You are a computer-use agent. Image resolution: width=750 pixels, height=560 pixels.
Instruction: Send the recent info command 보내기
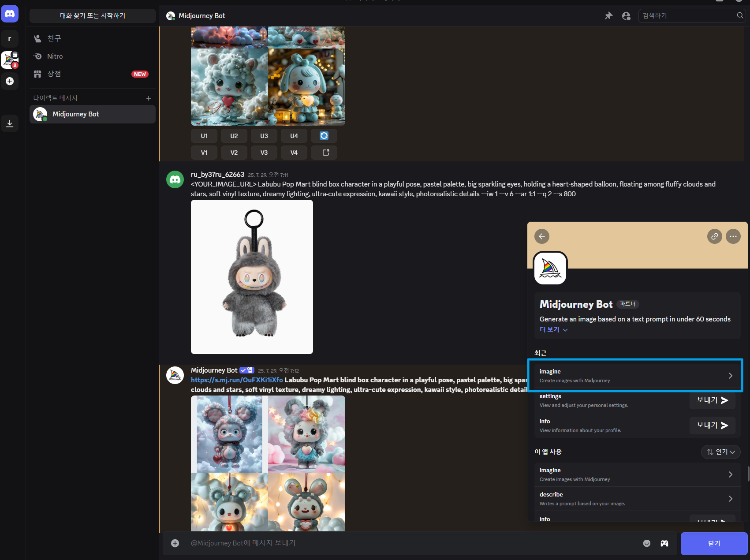tap(713, 426)
